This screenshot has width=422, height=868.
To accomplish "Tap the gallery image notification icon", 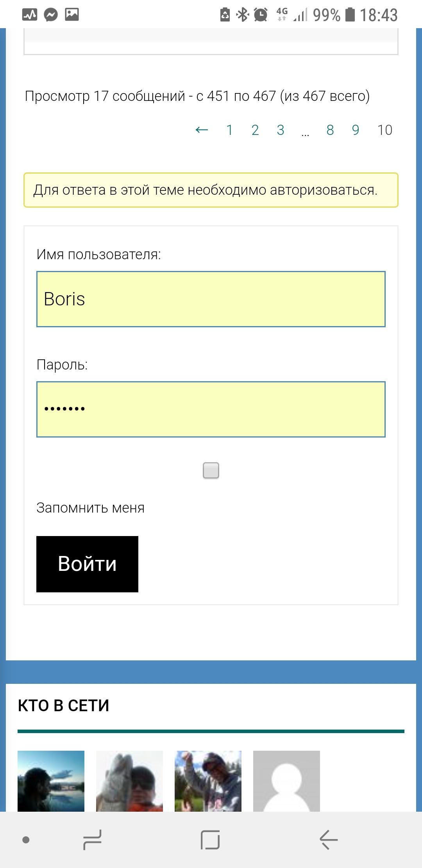I will pyautogui.click(x=72, y=15).
